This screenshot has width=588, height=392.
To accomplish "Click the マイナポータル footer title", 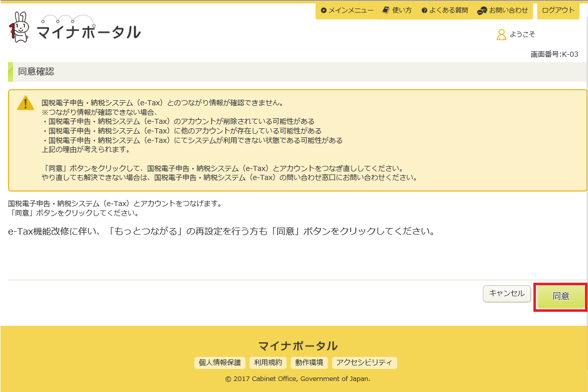I will (298, 346).
